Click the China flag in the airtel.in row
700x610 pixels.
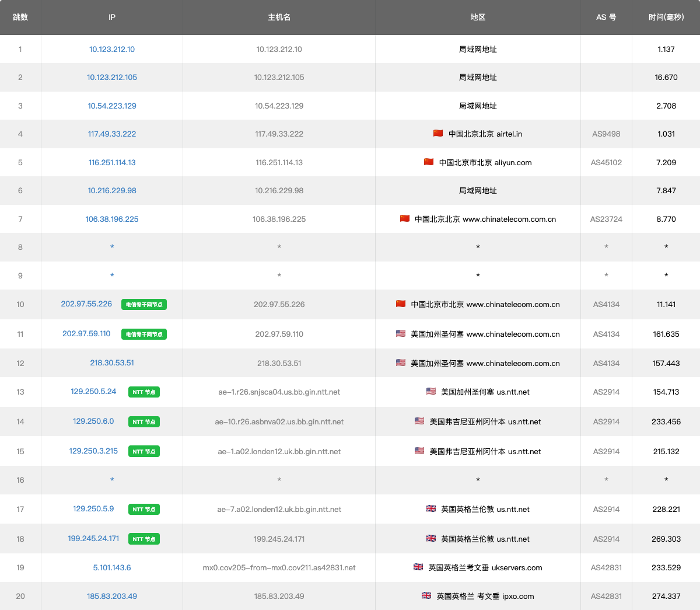[x=438, y=134]
